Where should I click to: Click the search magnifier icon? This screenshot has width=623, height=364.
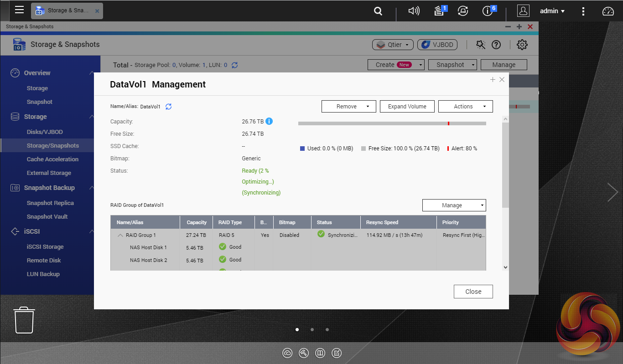pyautogui.click(x=378, y=11)
